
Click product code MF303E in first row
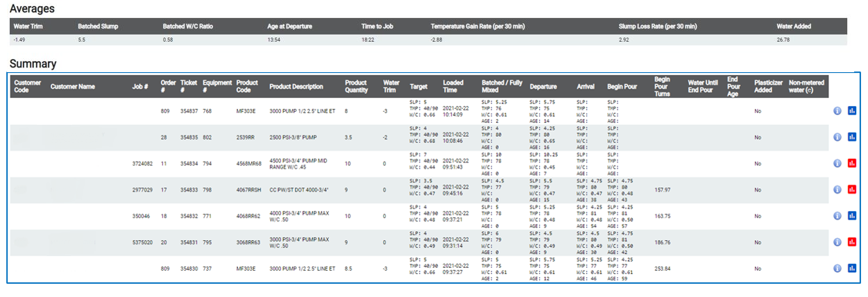click(x=246, y=111)
